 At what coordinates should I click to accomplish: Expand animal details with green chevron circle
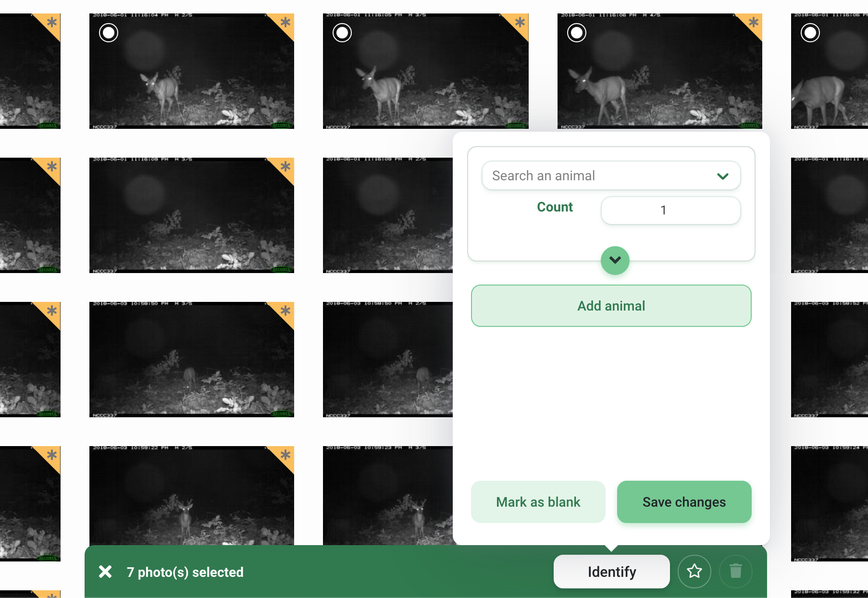click(x=615, y=261)
